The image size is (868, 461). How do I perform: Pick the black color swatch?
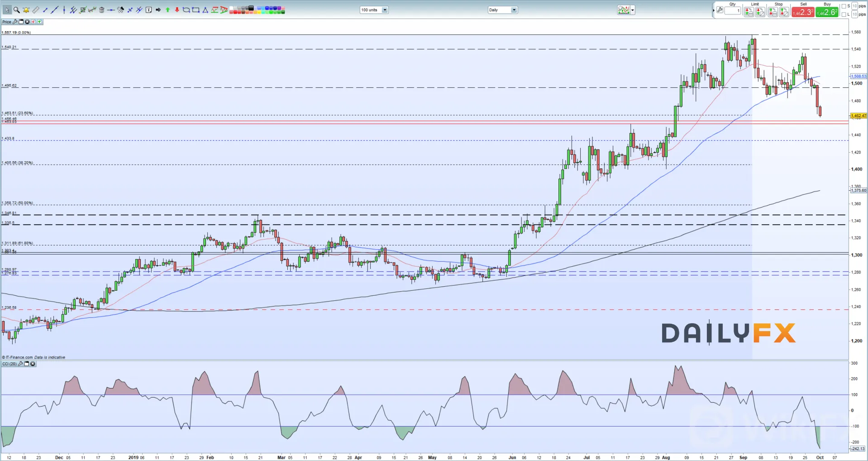(x=251, y=8)
